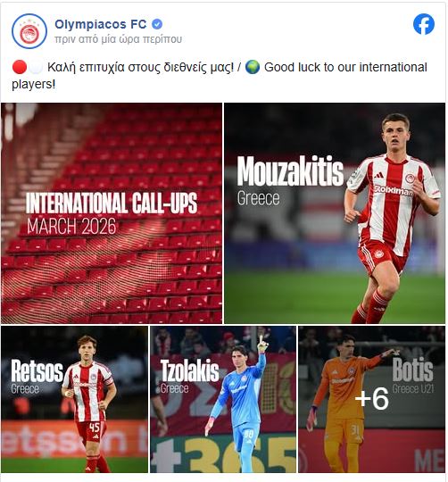This screenshot has width=448, height=482.
Task: Click the blue verified badge
Action: click(x=157, y=24)
